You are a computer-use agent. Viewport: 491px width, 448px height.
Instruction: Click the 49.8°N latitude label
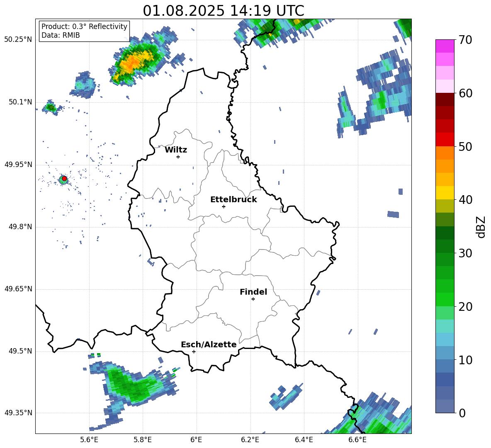coord(21,227)
